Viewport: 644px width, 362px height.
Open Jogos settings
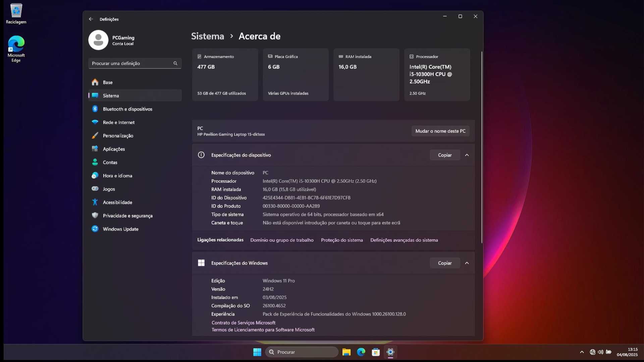[135, 189]
